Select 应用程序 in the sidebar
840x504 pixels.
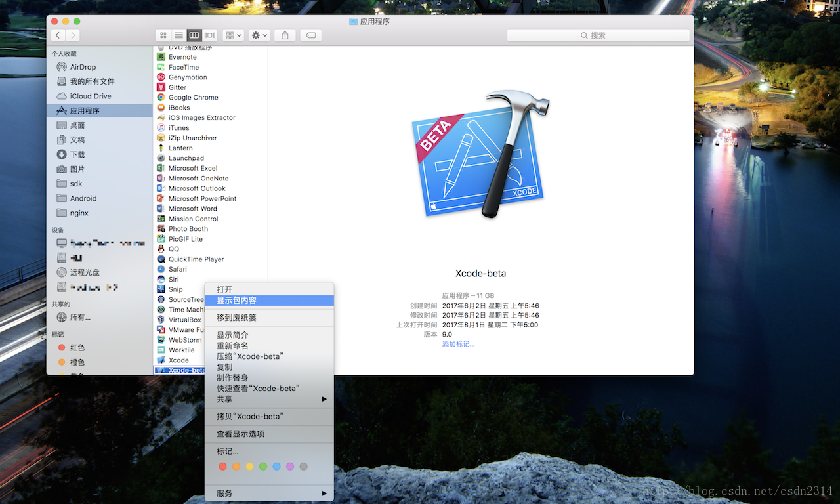click(99, 111)
